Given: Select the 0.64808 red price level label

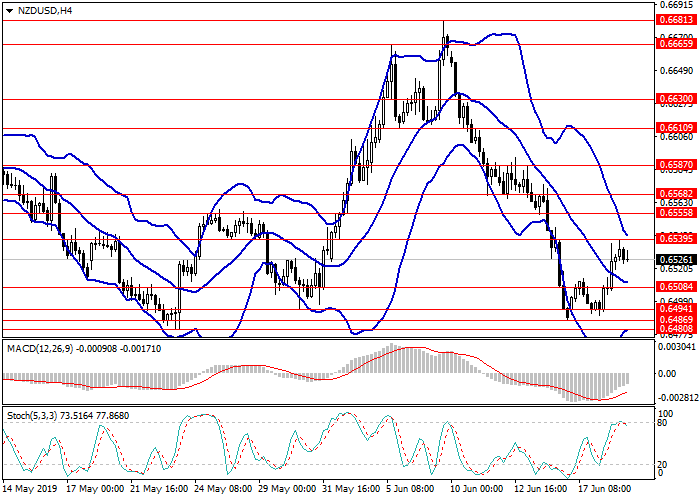Looking at the screenshot, I should click(676, 329).
